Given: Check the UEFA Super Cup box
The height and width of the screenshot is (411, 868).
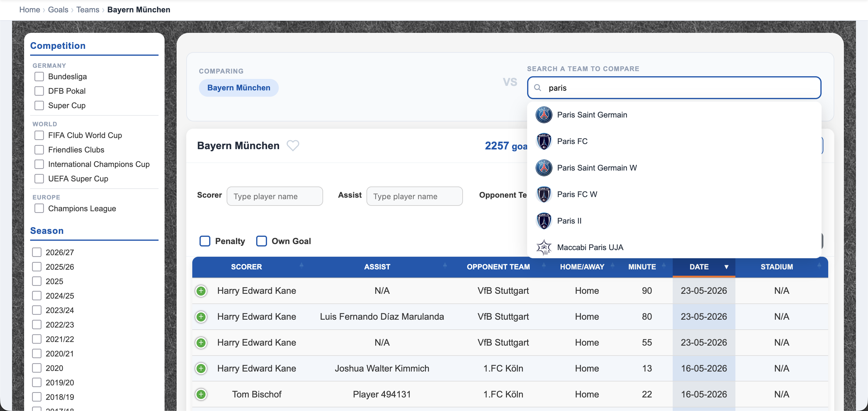Looking at the screenshot, I should point(39,179).
